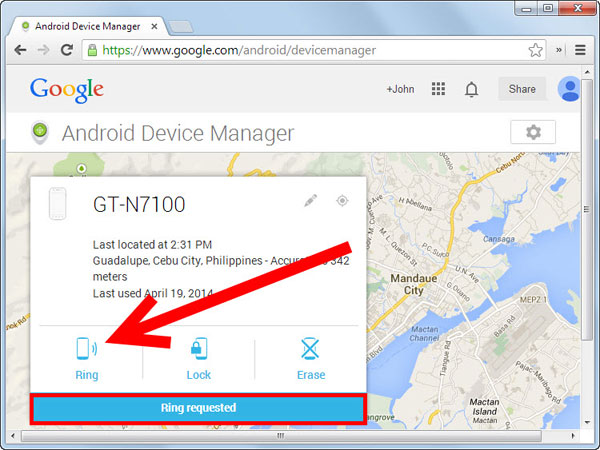Click the Android Device Manager pin logo

40,132
